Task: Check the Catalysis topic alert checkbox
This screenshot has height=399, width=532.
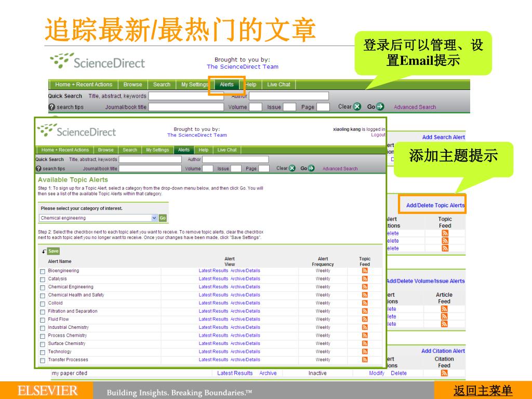Action: click(43, 280)
